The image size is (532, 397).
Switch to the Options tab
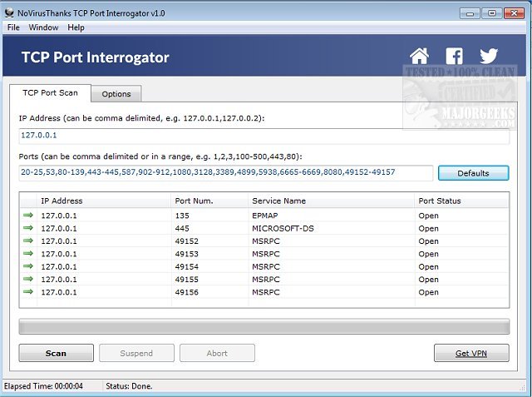116,93
